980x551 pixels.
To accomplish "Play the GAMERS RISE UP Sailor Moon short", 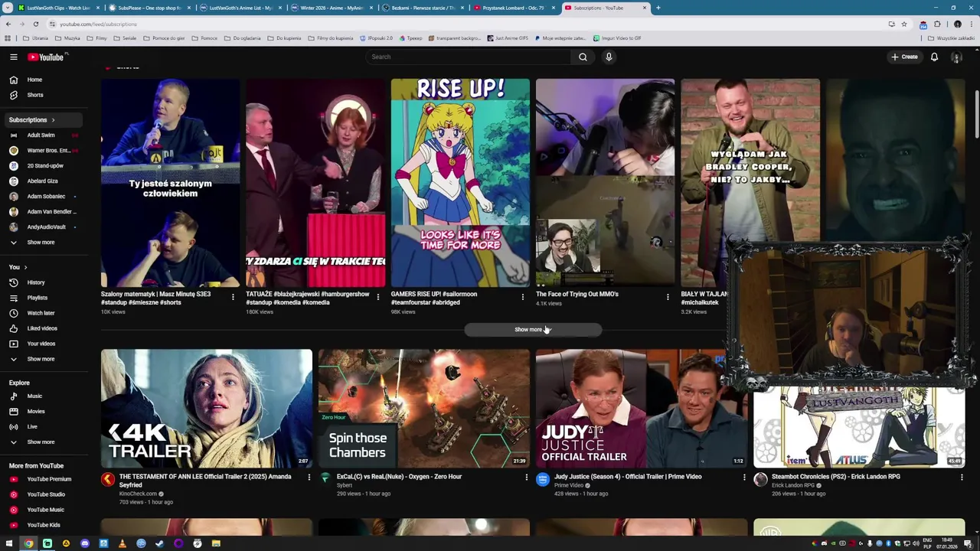I will pos(460,183).
